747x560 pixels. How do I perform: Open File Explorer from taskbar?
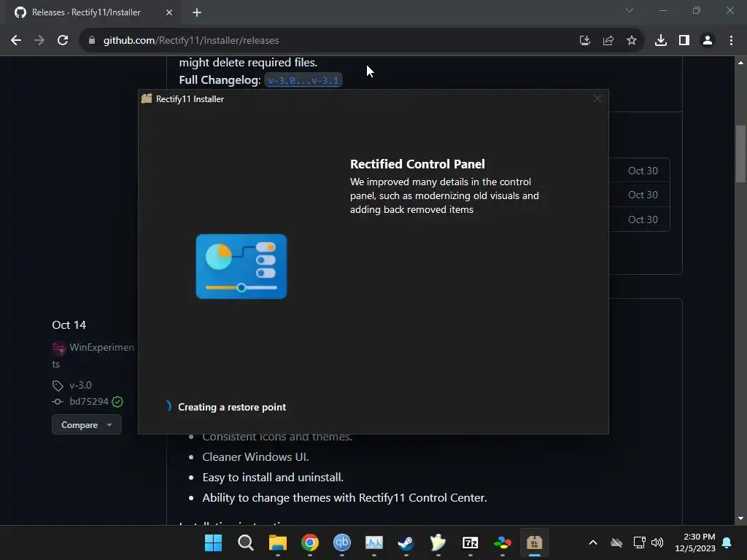[278, 542]
